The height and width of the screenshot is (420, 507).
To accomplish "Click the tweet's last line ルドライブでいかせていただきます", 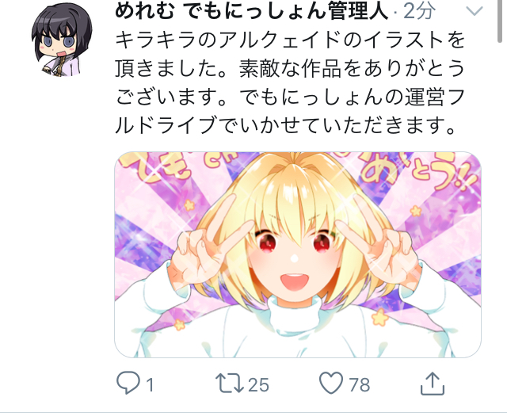I will tap(285, 125).
